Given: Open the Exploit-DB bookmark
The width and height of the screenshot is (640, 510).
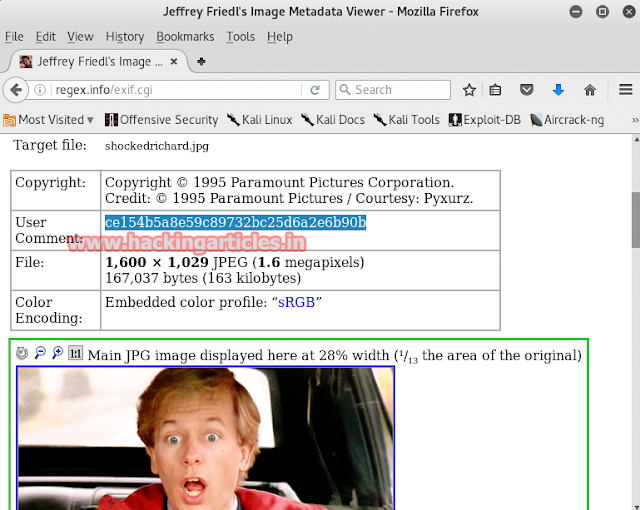Looking at the screenshot, I should 485,120.
